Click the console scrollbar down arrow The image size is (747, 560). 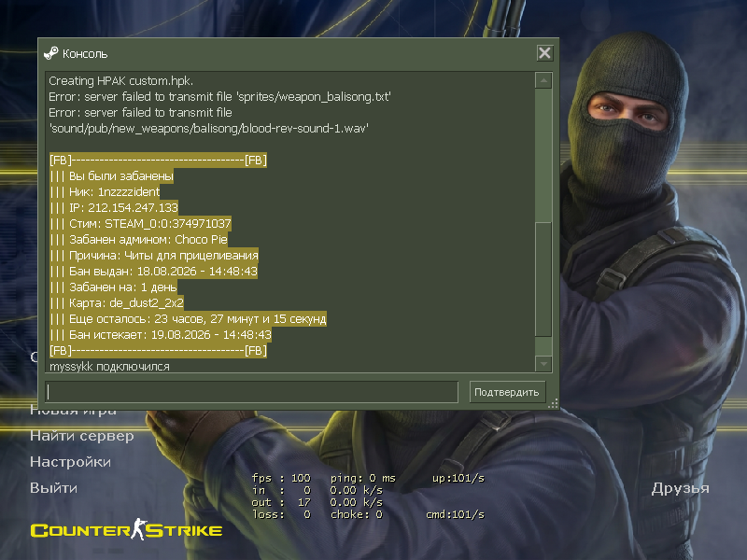pyautogui.click(x=543, y=364)
